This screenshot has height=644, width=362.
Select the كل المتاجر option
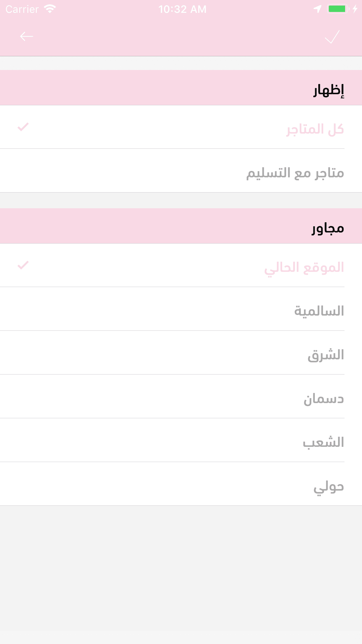[315, 129]
